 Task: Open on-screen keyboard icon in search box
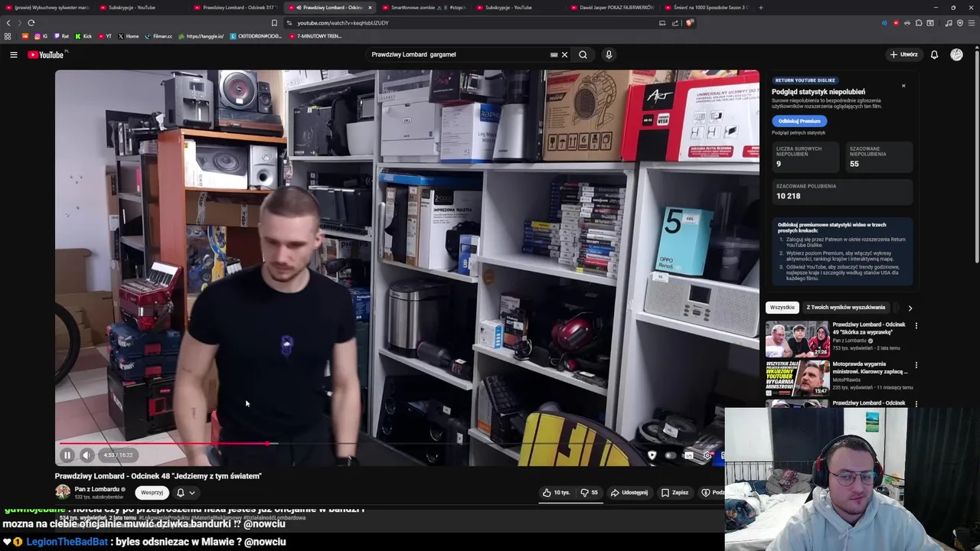[x=554, y=54]
